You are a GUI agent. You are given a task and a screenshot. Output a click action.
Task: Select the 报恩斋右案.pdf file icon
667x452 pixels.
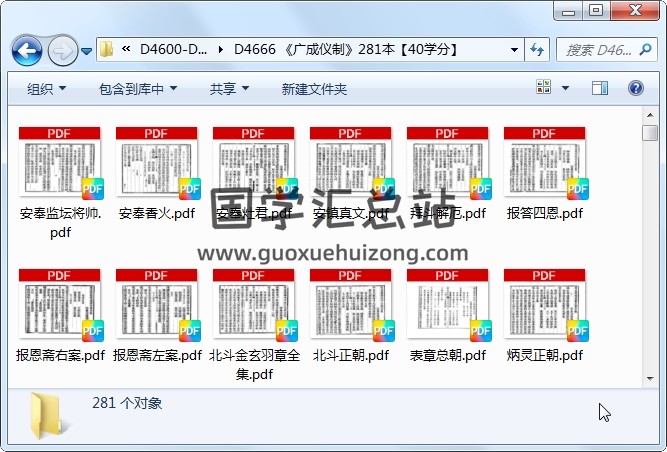pyautogui.click(x=60, y=305)
